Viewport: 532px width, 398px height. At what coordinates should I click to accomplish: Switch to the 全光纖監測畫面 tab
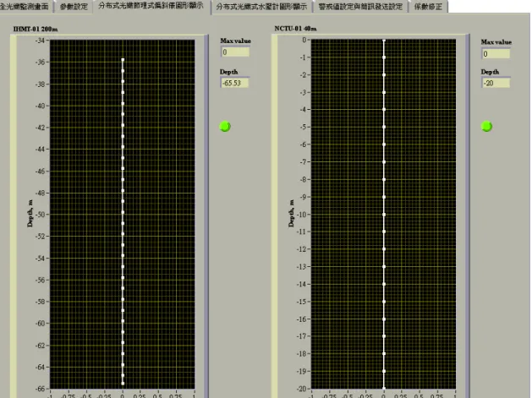click(x=25, y=7)
